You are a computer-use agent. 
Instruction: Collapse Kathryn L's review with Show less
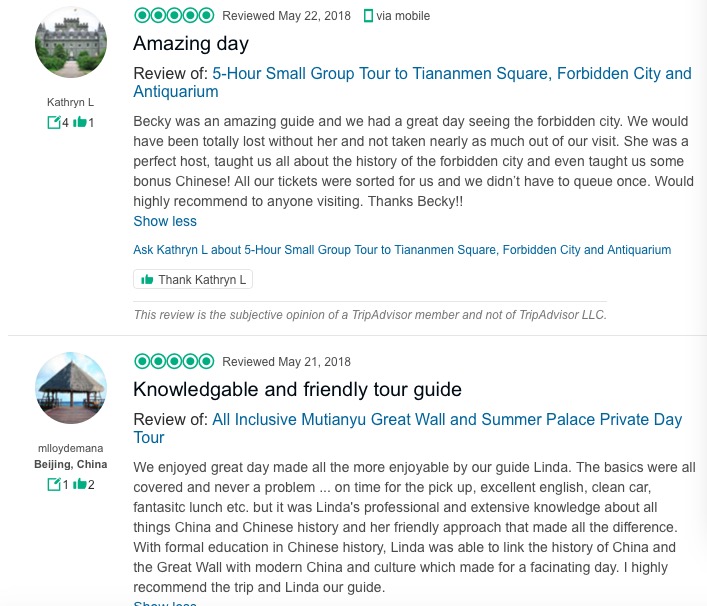click(x=165, y=221)
